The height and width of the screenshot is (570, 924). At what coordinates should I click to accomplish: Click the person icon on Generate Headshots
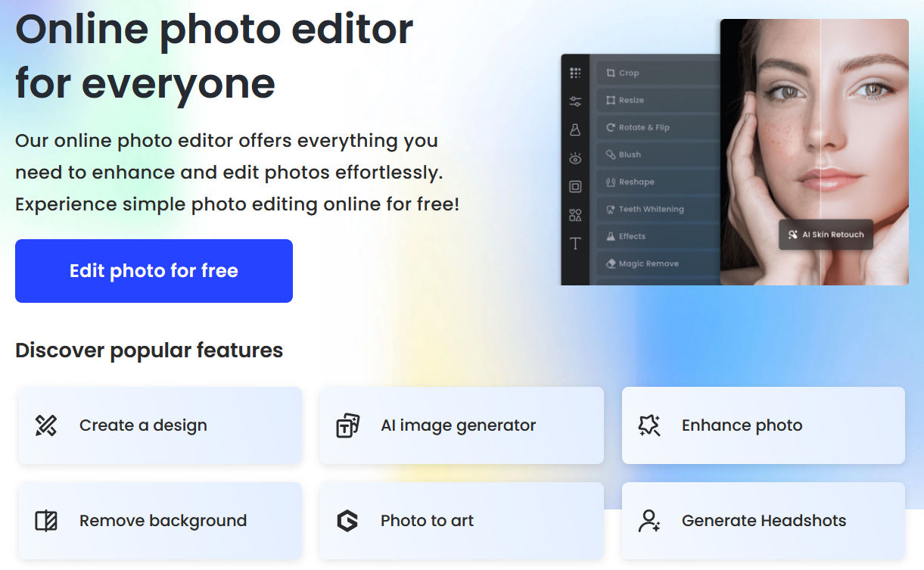tap(649, 521)
